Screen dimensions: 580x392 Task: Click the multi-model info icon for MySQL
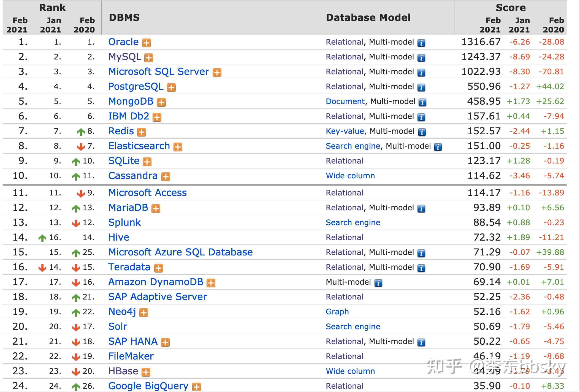(421, 58)
